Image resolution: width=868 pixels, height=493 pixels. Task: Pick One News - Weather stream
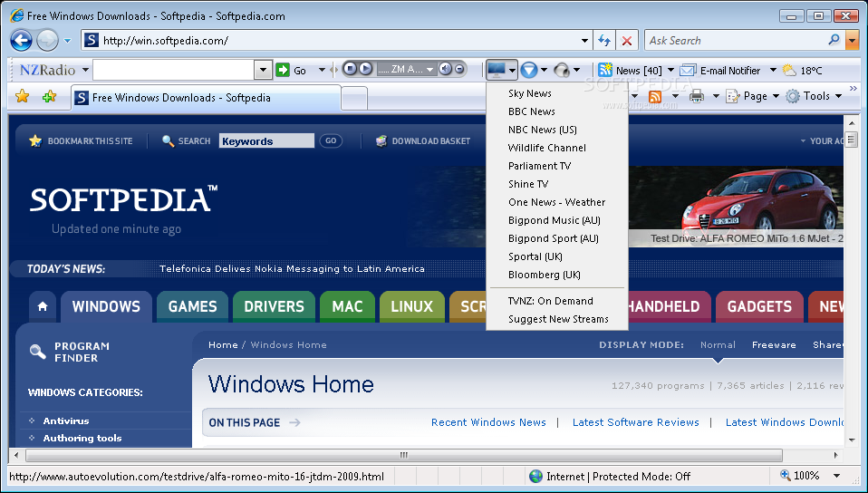click(557, 202)
